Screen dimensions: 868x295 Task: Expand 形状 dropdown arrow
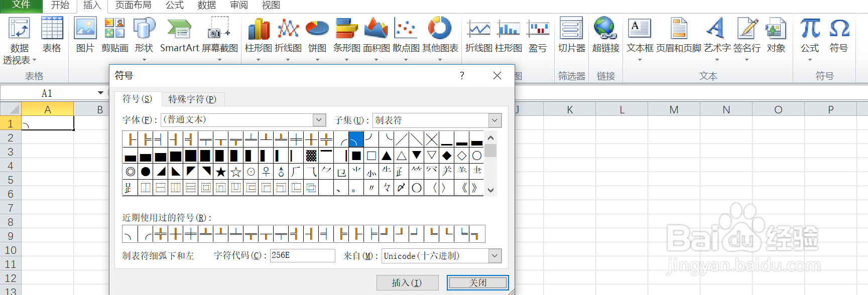(x=144, y=60)
